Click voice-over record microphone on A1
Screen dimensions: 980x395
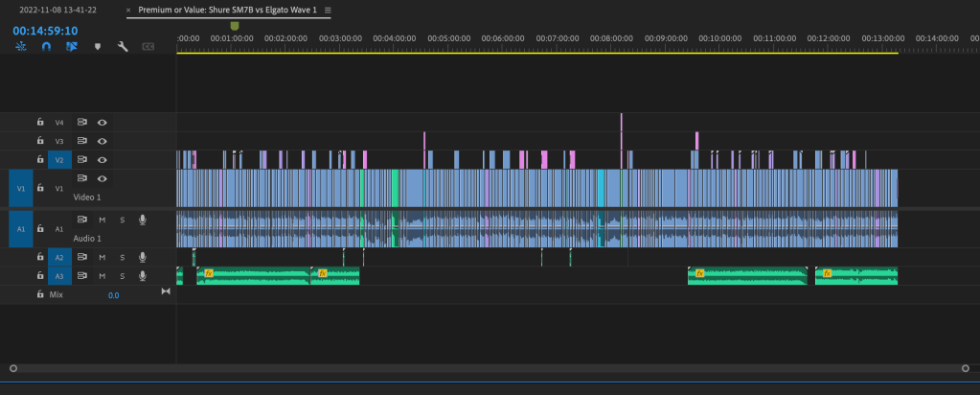tap(143, 220)
